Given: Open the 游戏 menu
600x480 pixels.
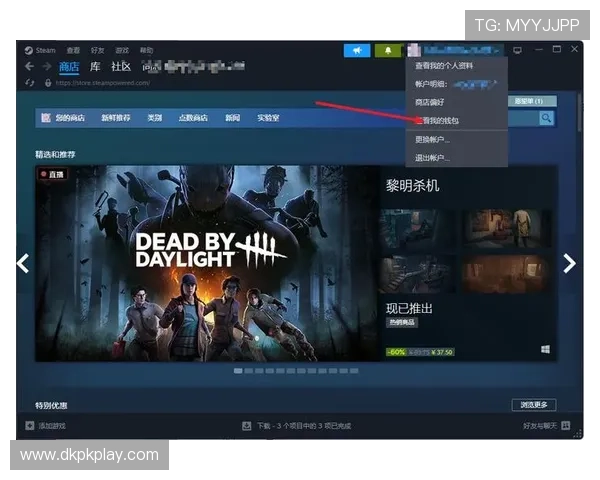Looking at the screenshot, I should 122,50.
